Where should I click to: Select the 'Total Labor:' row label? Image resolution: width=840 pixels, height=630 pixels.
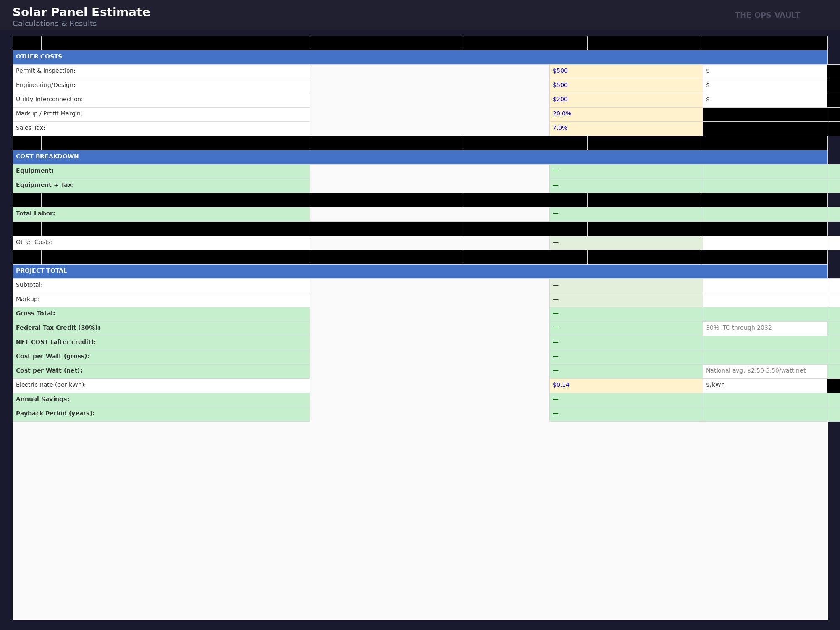(x=161, y=214)
